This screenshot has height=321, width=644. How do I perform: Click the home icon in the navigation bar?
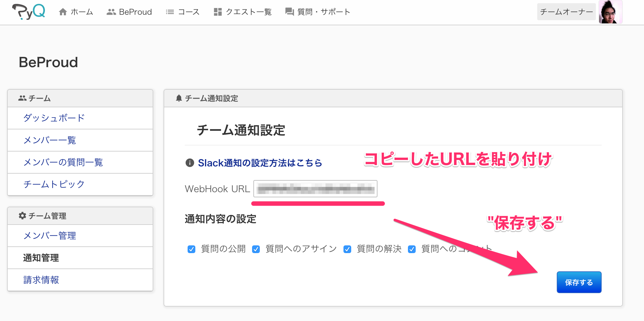[x=63, y=12]
